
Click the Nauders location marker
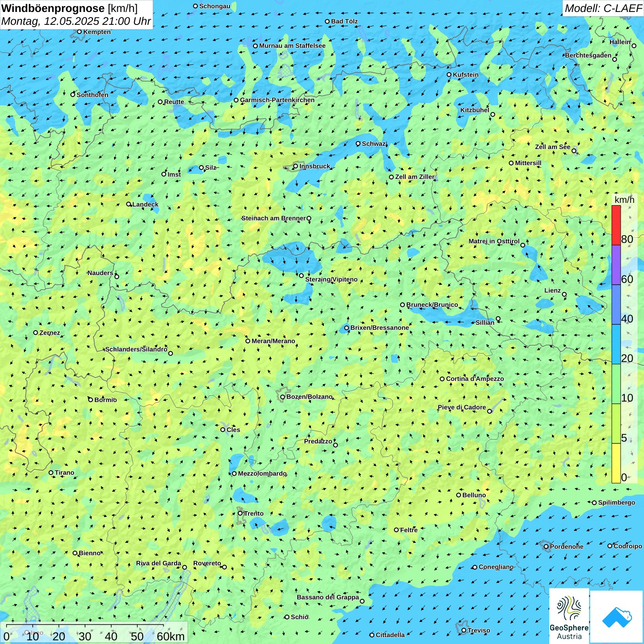tap(117, 276)
